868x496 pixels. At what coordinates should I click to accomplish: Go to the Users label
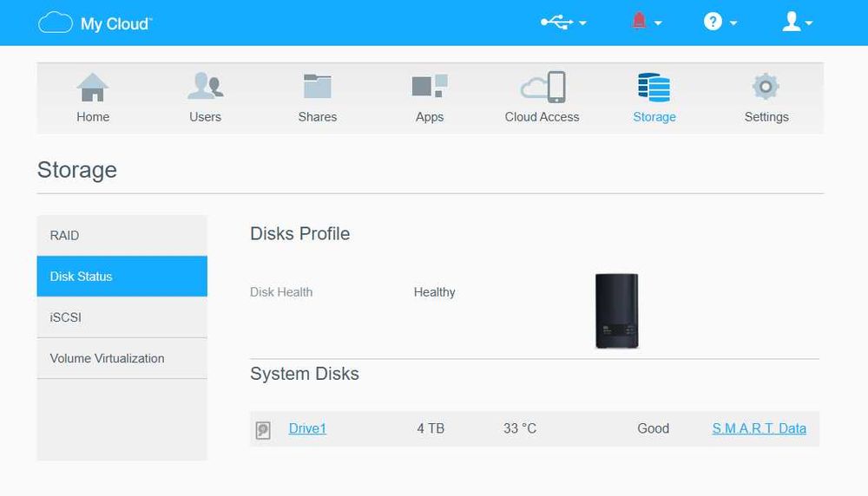coord(206,117)
